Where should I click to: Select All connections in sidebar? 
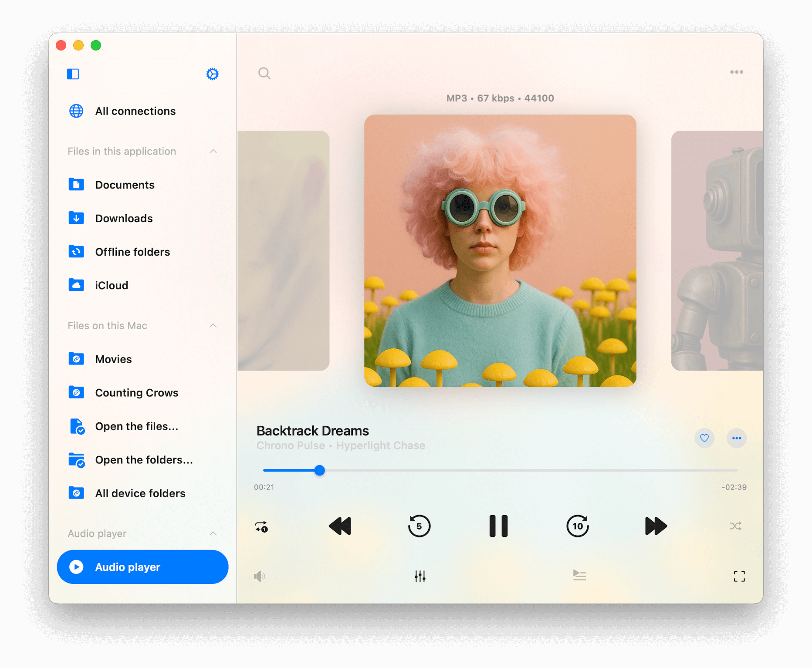coord(135,111)
